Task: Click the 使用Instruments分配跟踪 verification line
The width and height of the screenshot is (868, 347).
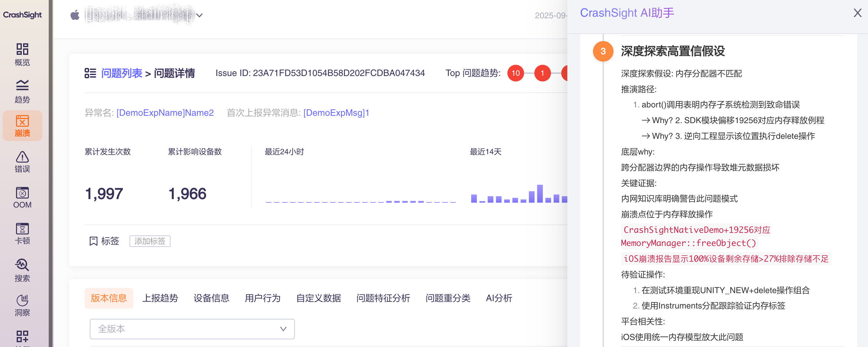Action: point(713,306)
